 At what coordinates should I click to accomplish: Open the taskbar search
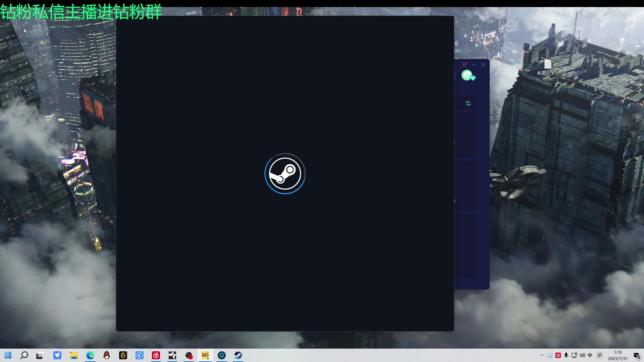(x=24, y=355)
